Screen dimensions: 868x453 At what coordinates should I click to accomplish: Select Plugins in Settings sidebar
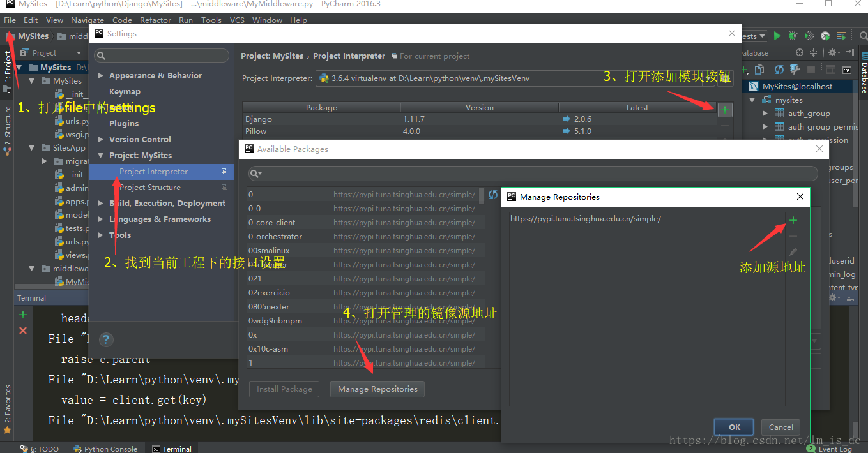pos(124,124)
